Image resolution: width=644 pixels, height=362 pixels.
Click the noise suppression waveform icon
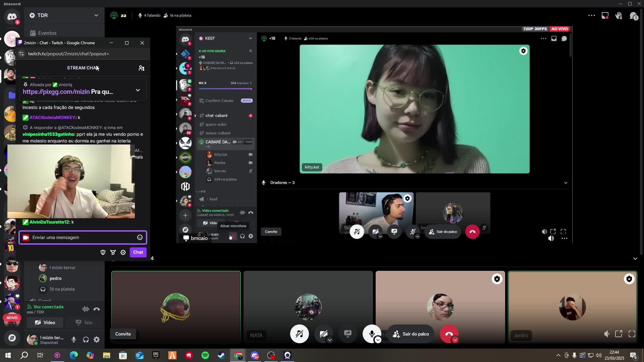pos(86,309)
